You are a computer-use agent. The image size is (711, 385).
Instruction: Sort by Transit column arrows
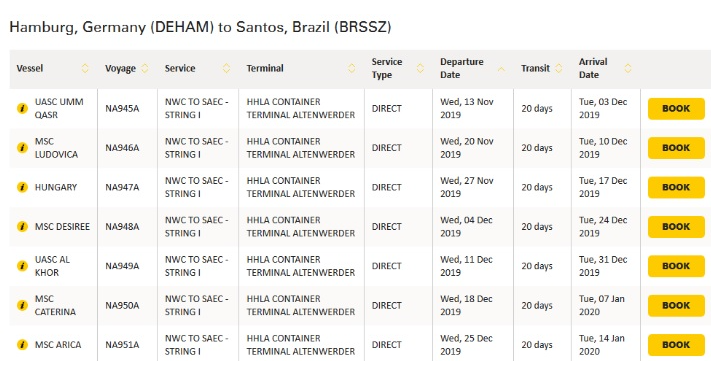coord(559,68)
